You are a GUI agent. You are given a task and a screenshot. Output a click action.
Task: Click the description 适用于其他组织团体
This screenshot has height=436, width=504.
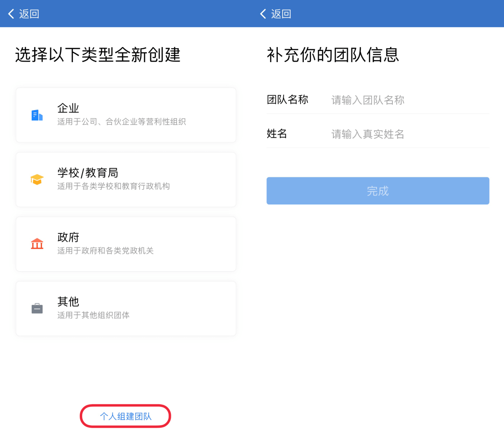tap(93, 315)
